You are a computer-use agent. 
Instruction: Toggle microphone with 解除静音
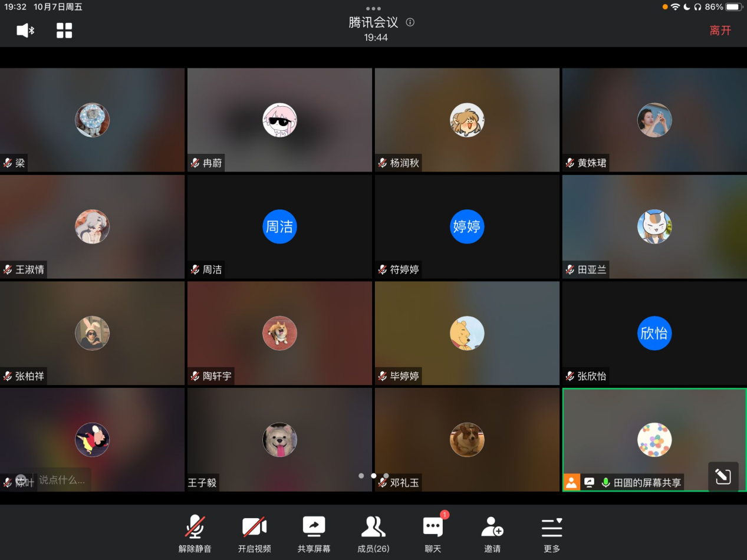click(195, 532)
